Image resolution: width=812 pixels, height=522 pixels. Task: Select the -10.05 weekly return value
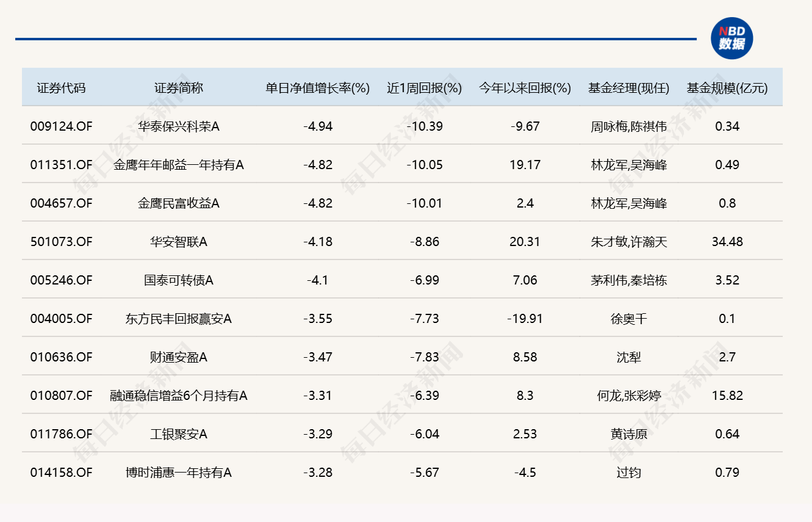point(425,165)
